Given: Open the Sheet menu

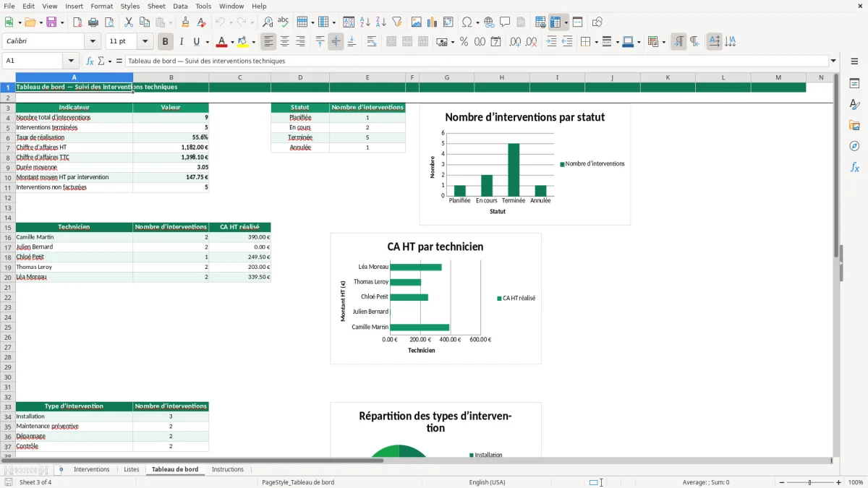Looking at the screenshot, I should [156, 6].
